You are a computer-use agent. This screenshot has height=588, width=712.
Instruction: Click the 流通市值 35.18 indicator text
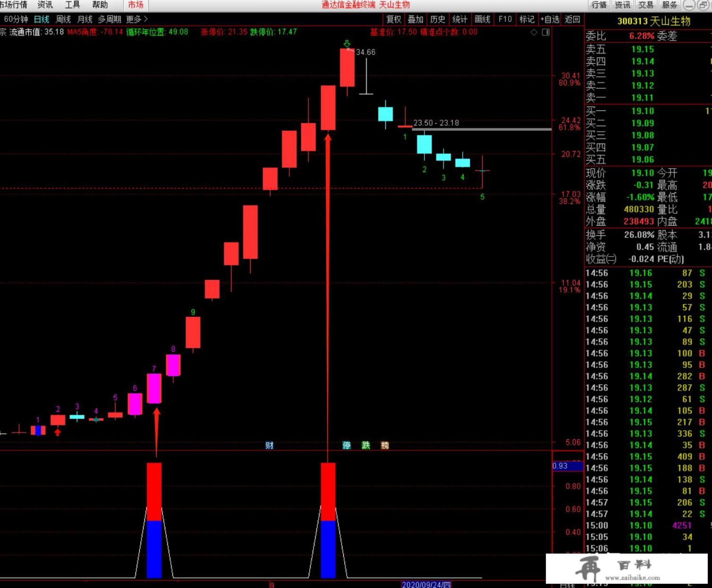[36, 32]
